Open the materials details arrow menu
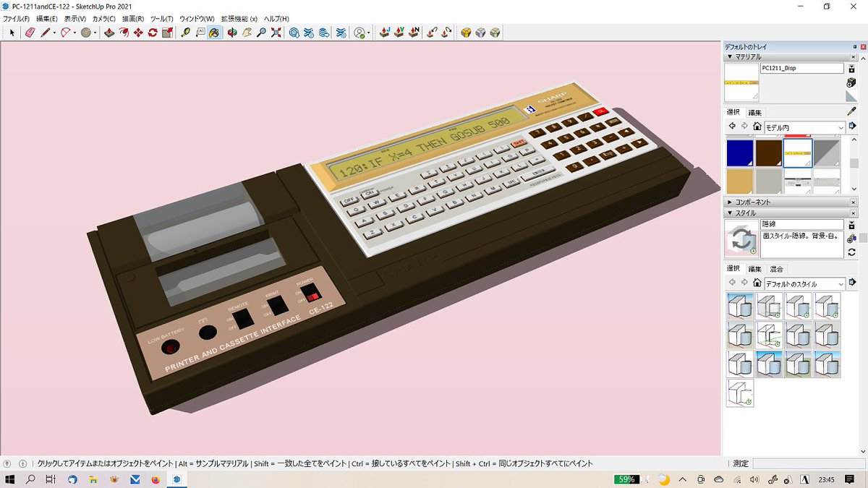 click(x=852, y=127)
